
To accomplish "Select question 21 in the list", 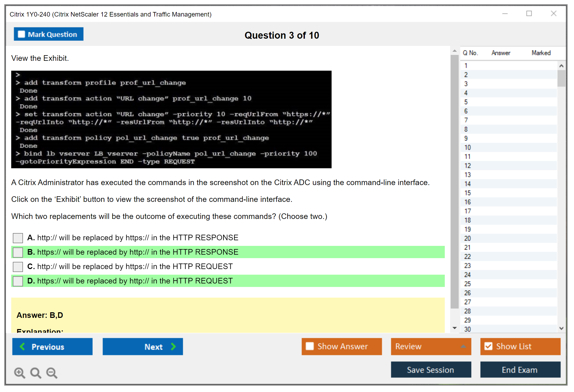I will (467, 247).
